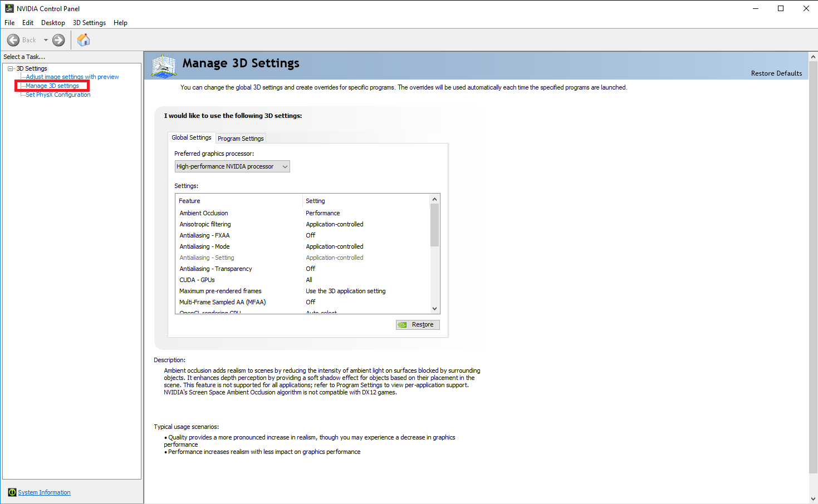The height and width of the screenshot is (504, 818).
Task: Click the settings list scroll-down arrow
Action: click(x=435, y=309)
